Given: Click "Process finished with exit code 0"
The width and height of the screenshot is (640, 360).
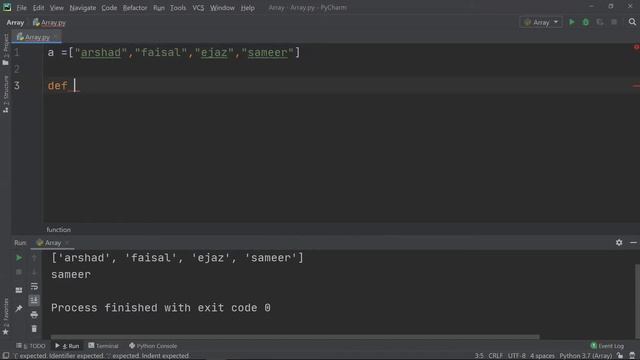Looking at the screenshot, I should (x=161, y=308).
